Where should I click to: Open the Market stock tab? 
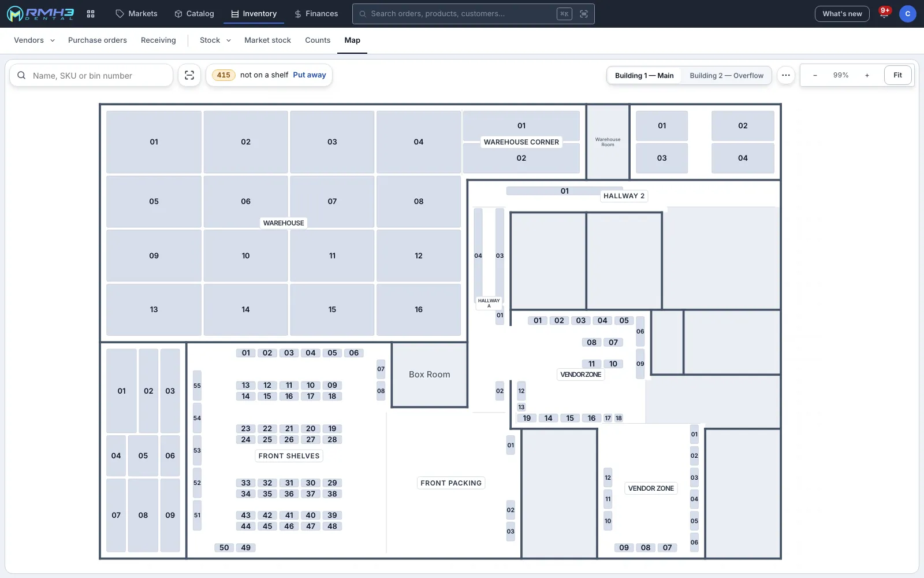tap(267, 40)
